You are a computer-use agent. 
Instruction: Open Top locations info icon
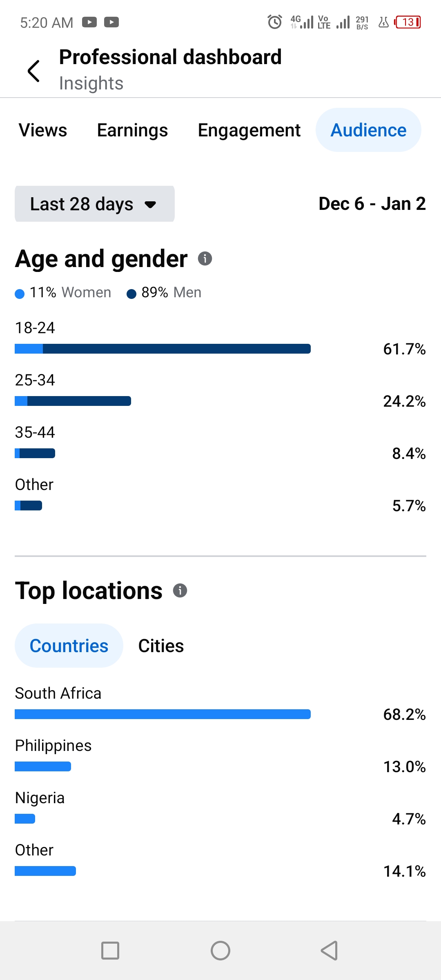180,590
